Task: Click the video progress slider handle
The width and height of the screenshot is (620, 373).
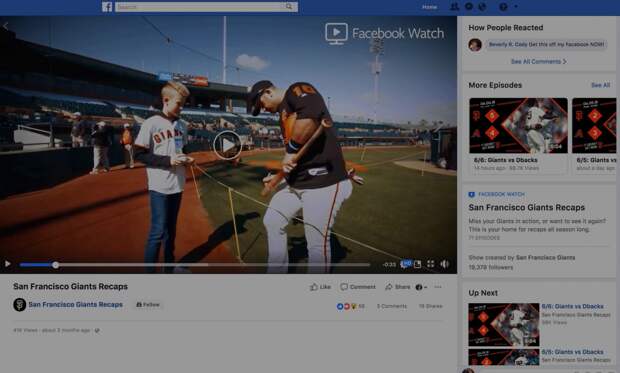Action: [55, 265]
